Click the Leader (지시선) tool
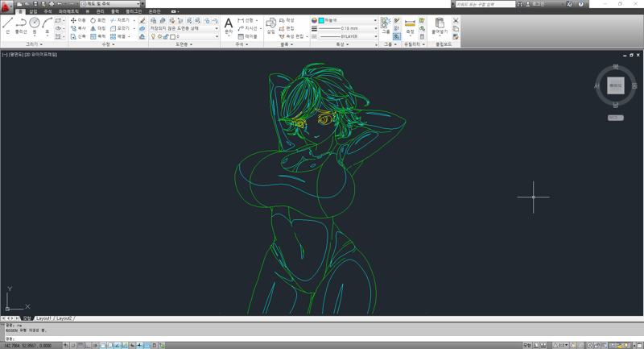This screenshot has width=644, height=349. pyautogui.click(x=248, y=28)
